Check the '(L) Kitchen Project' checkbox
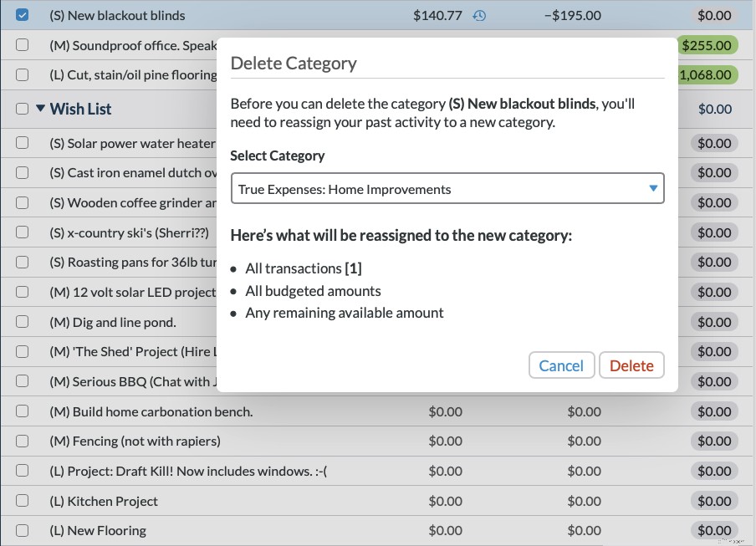The image size is (756, 546). click(x=23, y=501)
